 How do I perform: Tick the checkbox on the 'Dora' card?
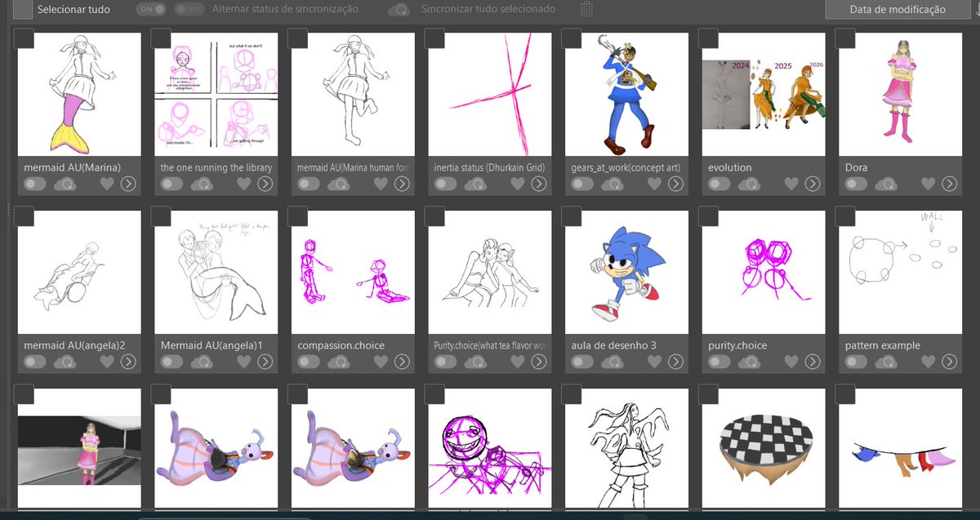tap(845, 38)
